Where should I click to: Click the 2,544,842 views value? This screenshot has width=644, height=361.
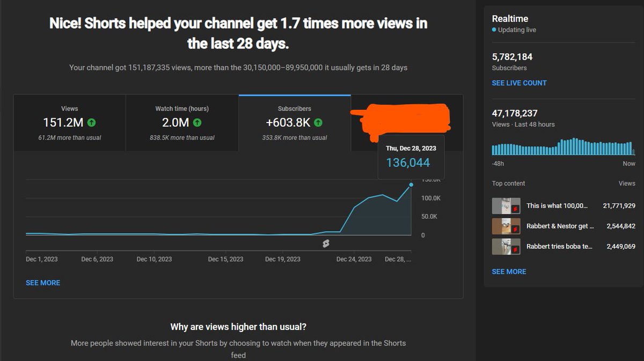click(621, 226)
